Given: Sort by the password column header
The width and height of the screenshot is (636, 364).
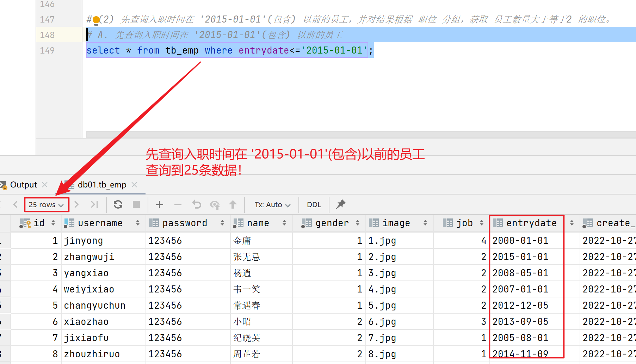Looking at the screenshot, I should coord(188,223).
